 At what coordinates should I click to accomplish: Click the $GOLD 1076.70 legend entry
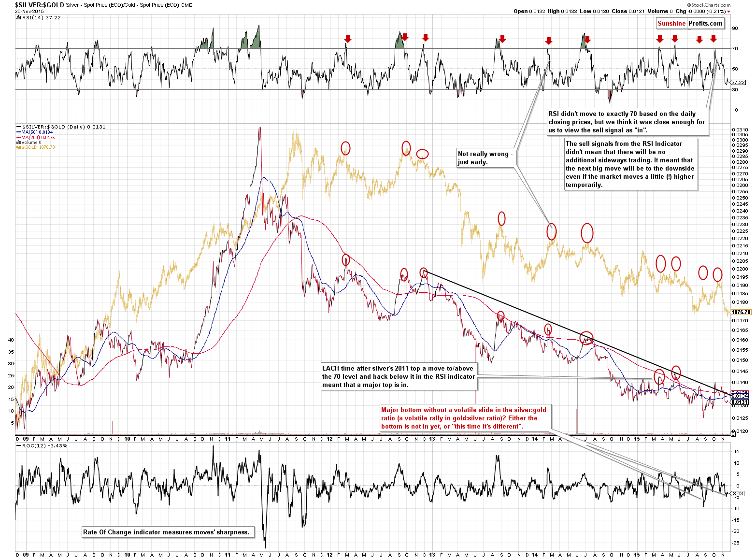(38, 147)
